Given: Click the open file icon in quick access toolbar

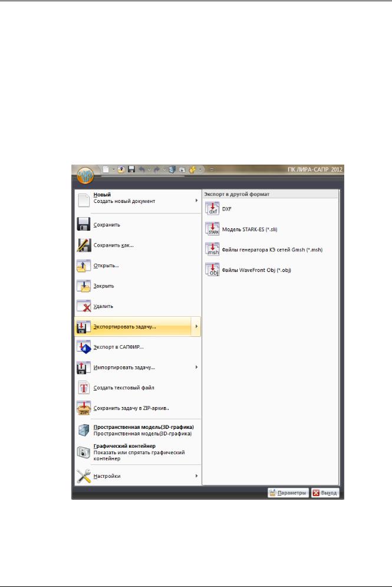Looking at the screenshot, I should [121, 169].
